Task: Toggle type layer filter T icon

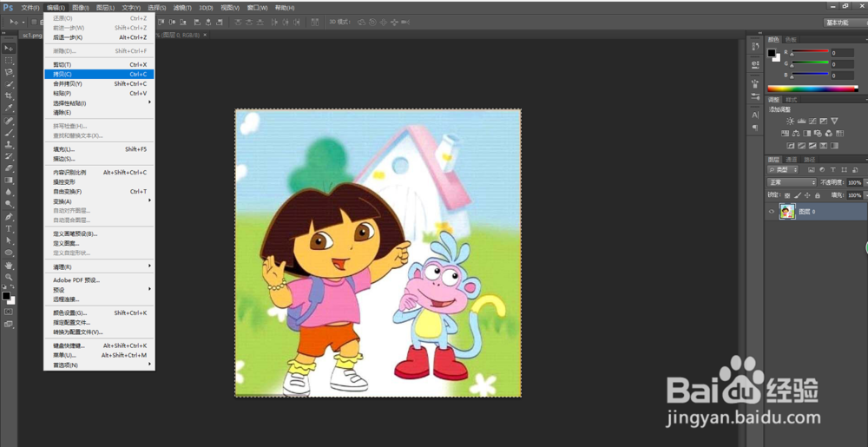Action: [x=832, y=169]
